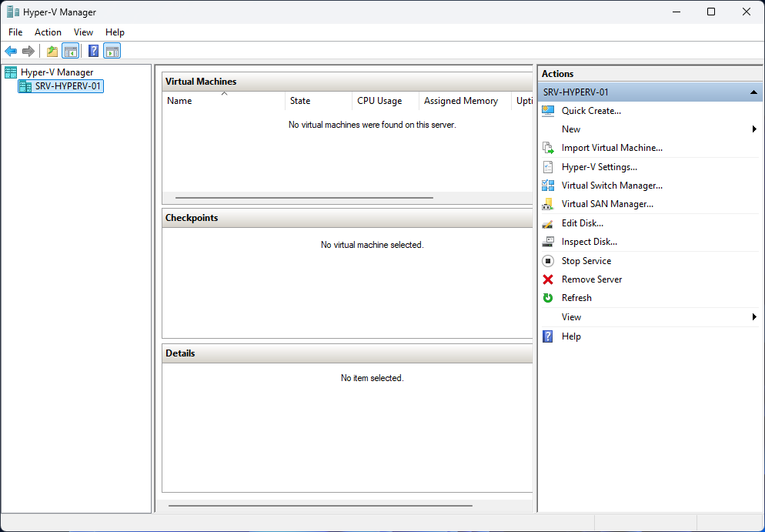The width and height of the screenshot is (765, 532).
Task: Expand the View submenu arrow
Action: pos(754,316)
